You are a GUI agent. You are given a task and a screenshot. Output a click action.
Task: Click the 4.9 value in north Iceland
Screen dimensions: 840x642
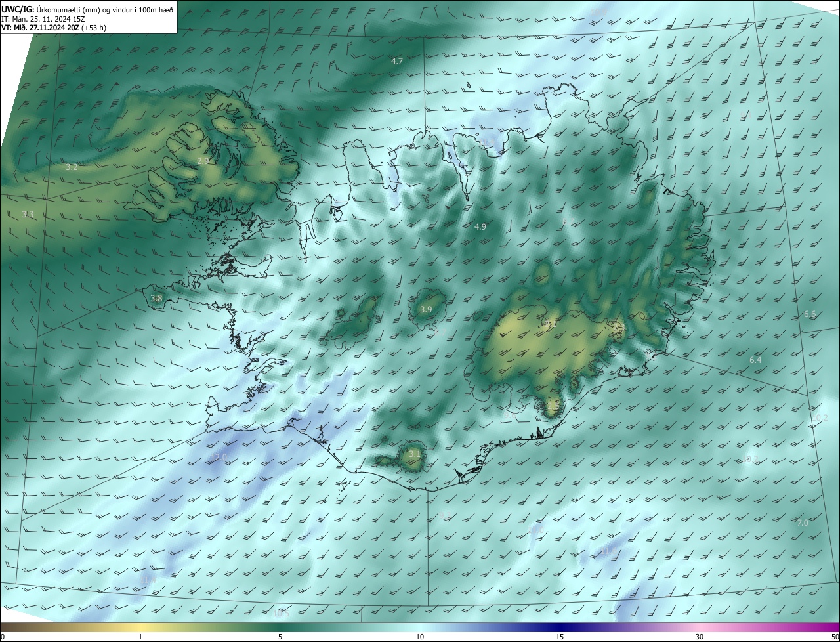tap(480, 226)
